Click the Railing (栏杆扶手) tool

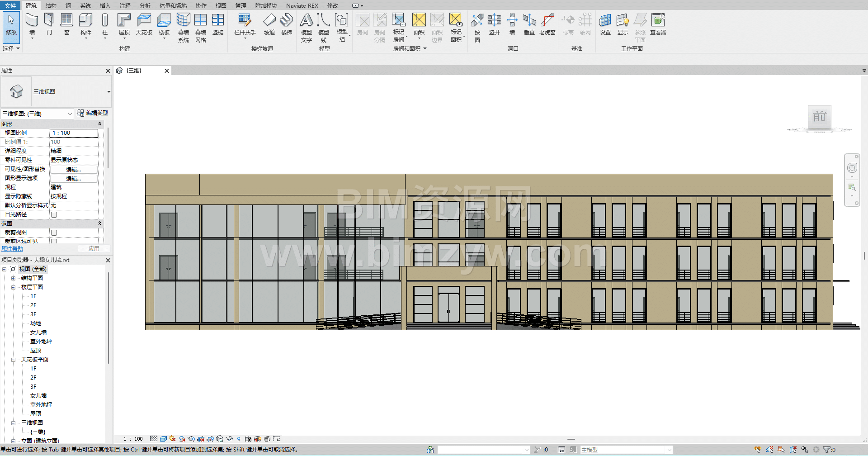245,21
